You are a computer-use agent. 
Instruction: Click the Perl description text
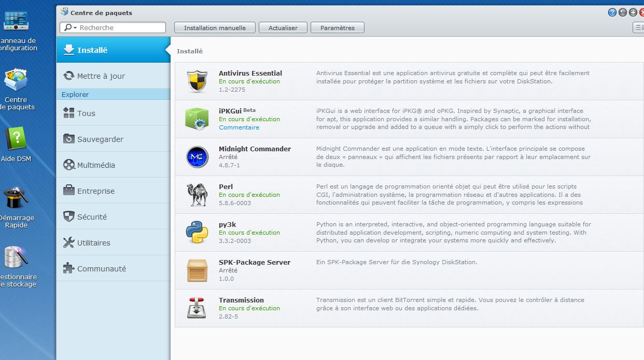click(450, 195)
